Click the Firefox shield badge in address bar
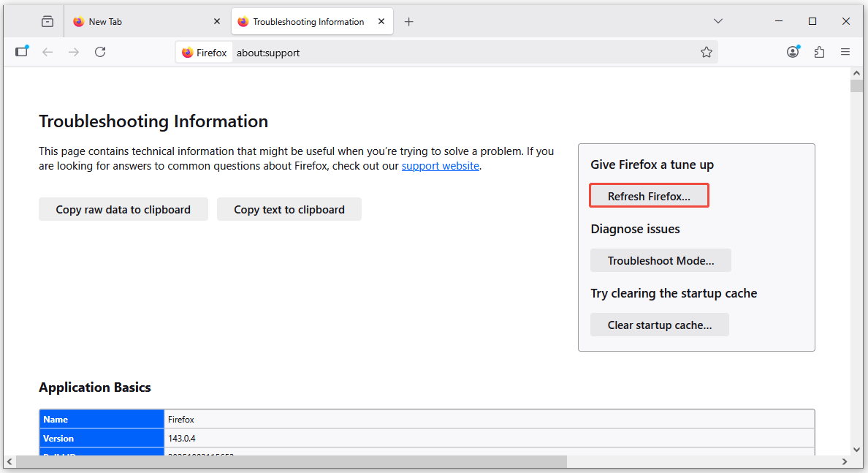This screenshot has height=473, width=868. [x=204, y=52]
